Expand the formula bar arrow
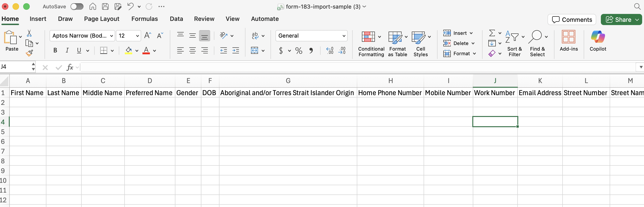Image resolution: width=644 pixels, height=207 pixels. [641, 67]
